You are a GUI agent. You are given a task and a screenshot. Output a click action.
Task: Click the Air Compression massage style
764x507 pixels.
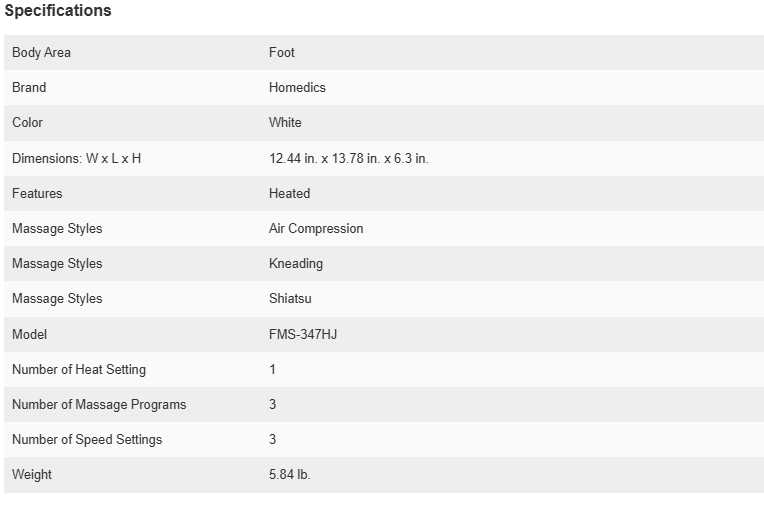(x=316, y=229)
